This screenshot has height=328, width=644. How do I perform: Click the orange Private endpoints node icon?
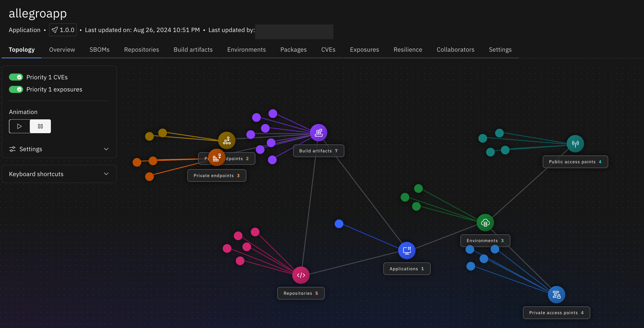[217, 157]
